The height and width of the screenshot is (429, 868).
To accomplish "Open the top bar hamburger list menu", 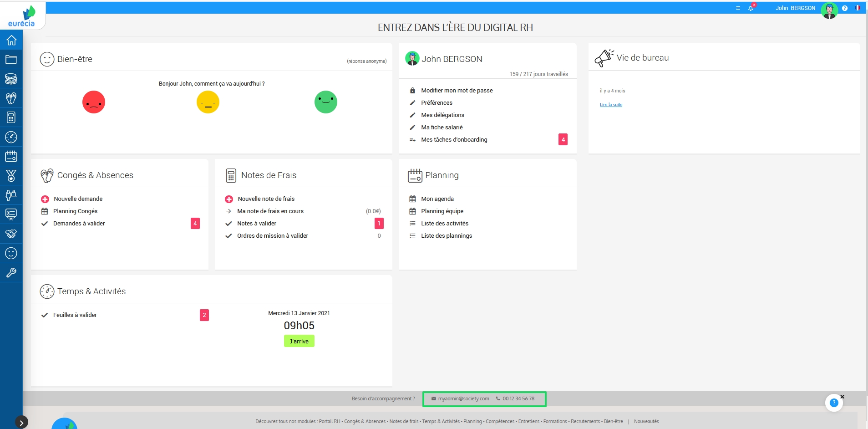I will coord(738,8).
